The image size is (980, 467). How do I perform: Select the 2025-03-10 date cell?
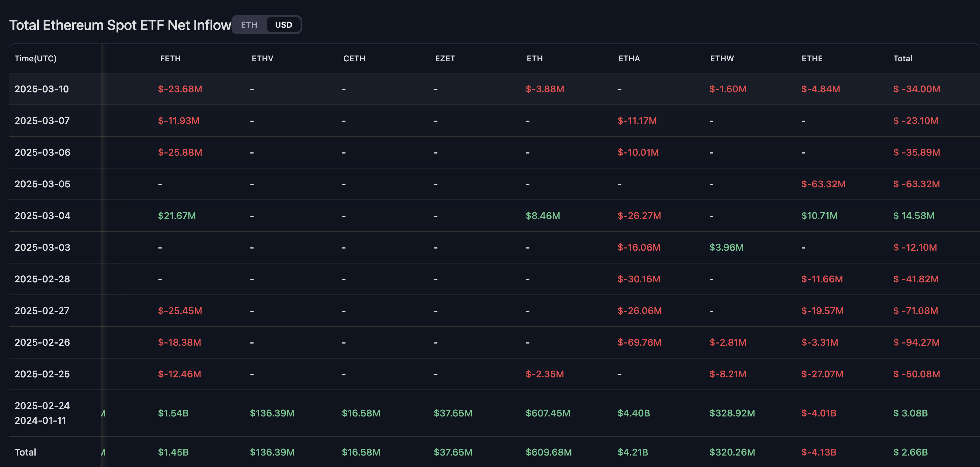click(x=42, y=89)
